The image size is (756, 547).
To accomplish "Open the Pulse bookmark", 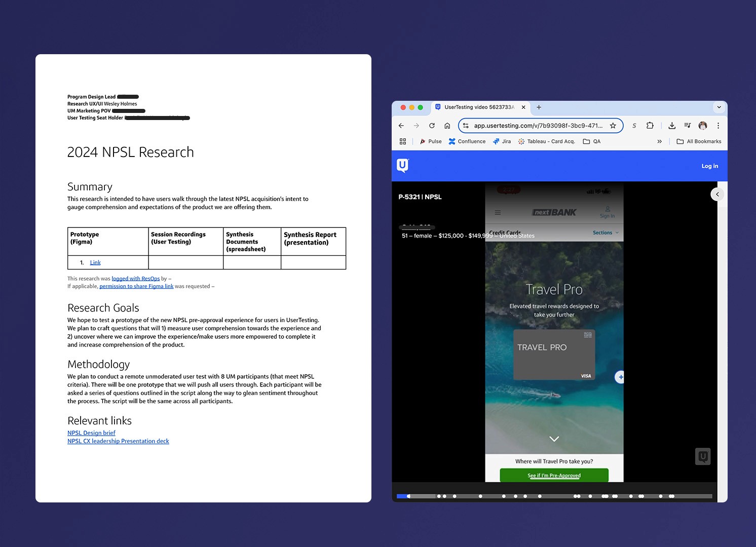I will click(x=431, y=141).
